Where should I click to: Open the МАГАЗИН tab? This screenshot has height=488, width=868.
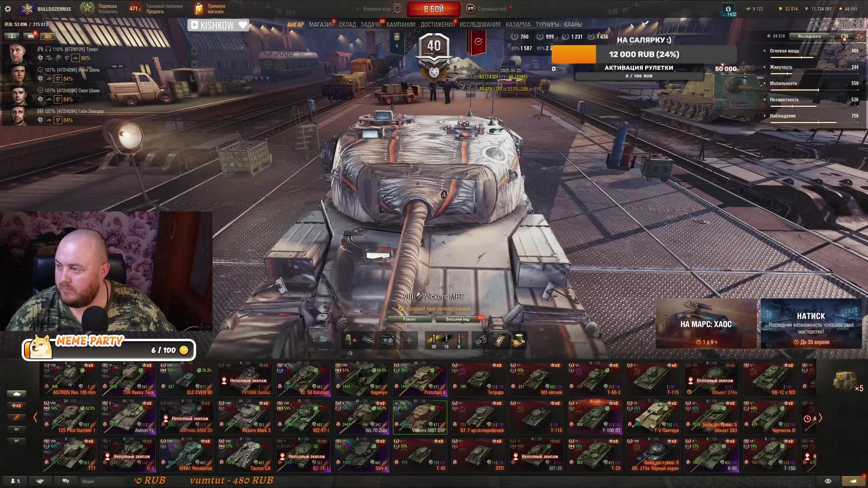tap(321, 24)
